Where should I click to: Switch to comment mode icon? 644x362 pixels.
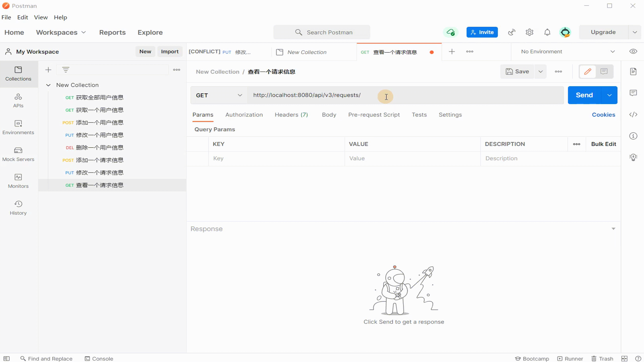[x=604, y=72]
